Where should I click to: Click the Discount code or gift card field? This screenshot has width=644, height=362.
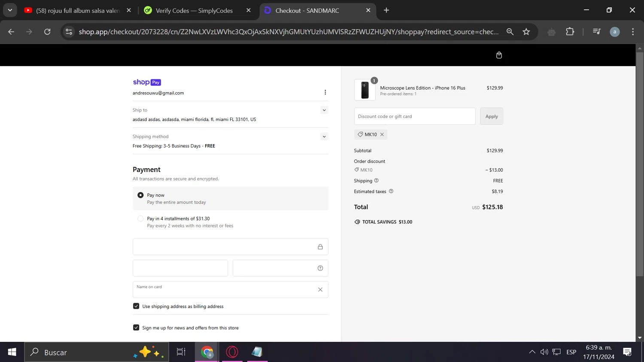click(415, 116)
